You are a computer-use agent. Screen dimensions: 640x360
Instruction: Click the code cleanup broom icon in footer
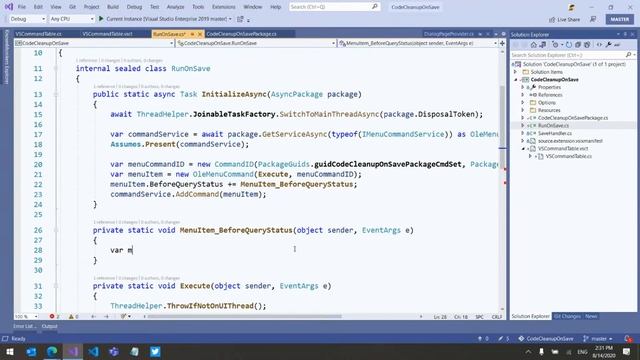(x=123, y=316)
